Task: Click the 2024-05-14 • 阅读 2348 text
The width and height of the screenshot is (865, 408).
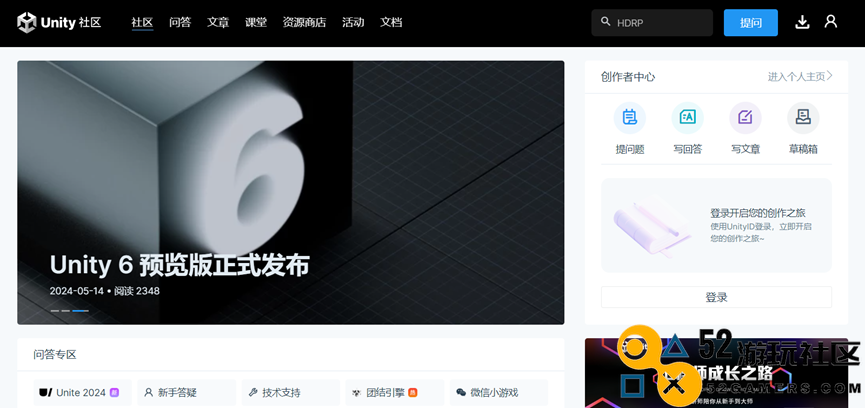Action: point(105,291)
